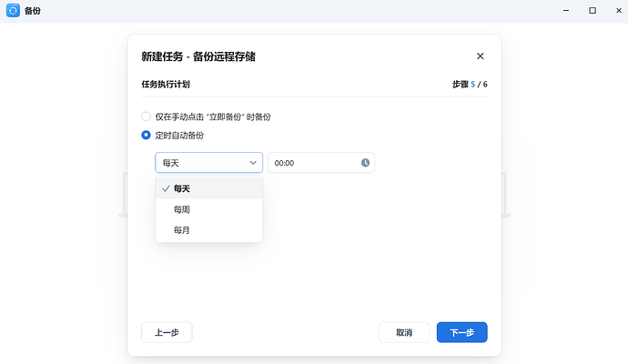Maximize the 备份 window

[x=592, y=10]
